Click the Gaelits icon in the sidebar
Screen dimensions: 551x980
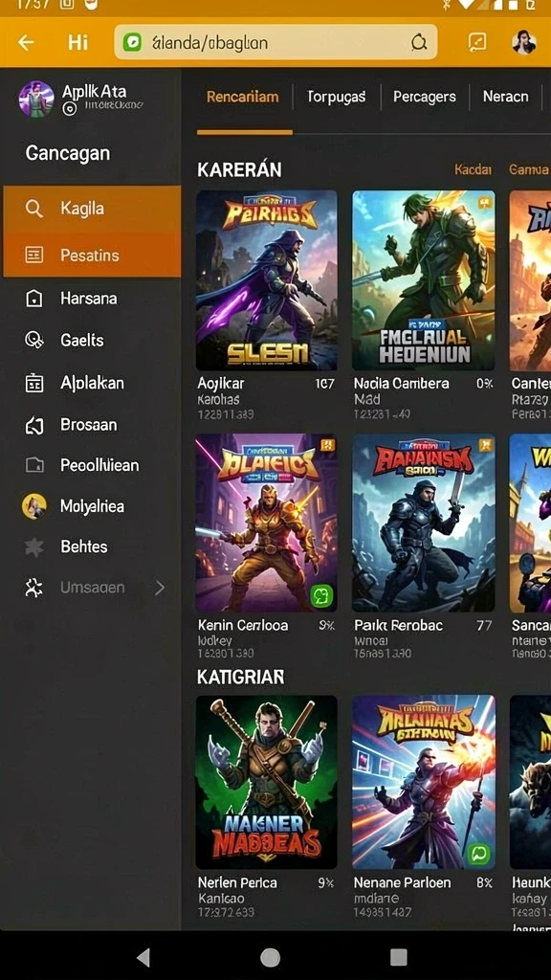[x=33, y=340]
